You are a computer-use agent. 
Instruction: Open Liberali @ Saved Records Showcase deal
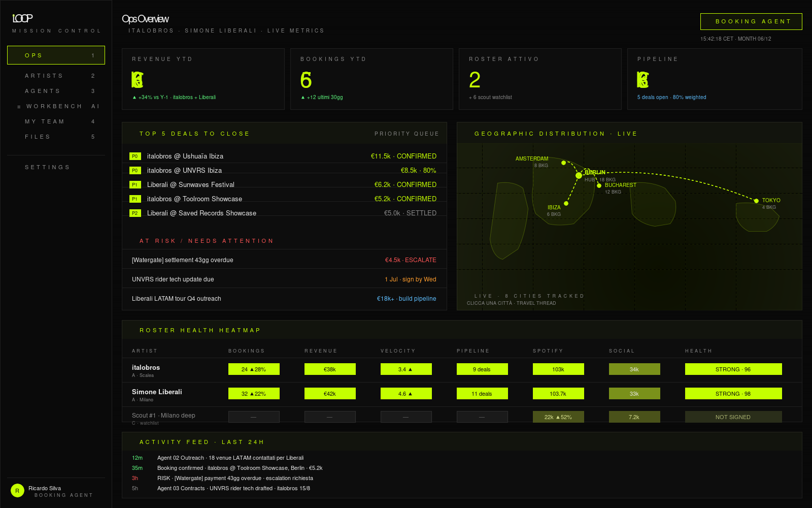284,213
